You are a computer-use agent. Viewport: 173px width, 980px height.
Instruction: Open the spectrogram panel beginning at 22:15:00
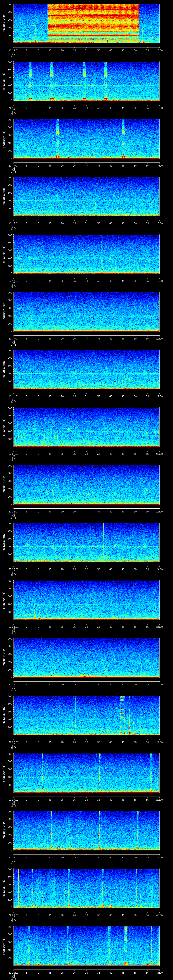[86, 81]
